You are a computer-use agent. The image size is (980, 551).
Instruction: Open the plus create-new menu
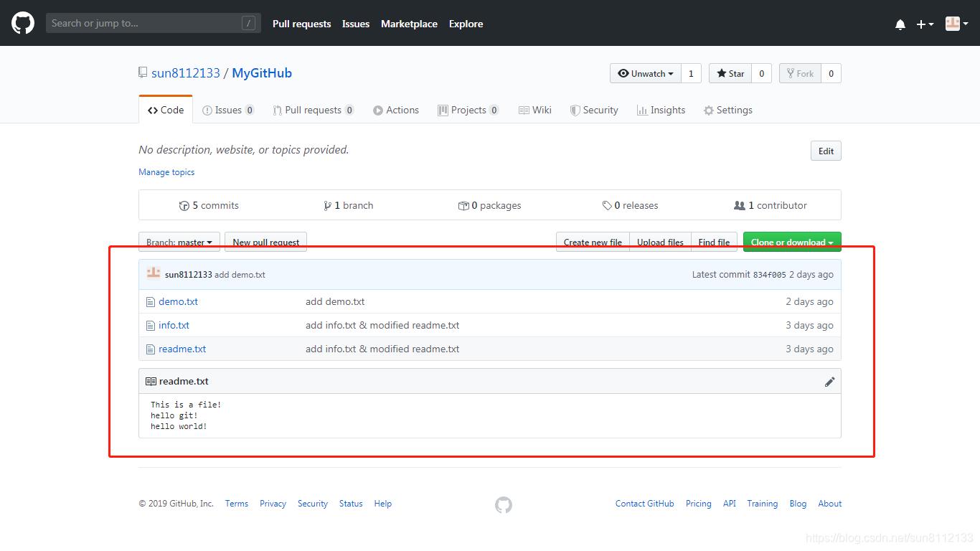pyautogui.click(x=925, y=24)
